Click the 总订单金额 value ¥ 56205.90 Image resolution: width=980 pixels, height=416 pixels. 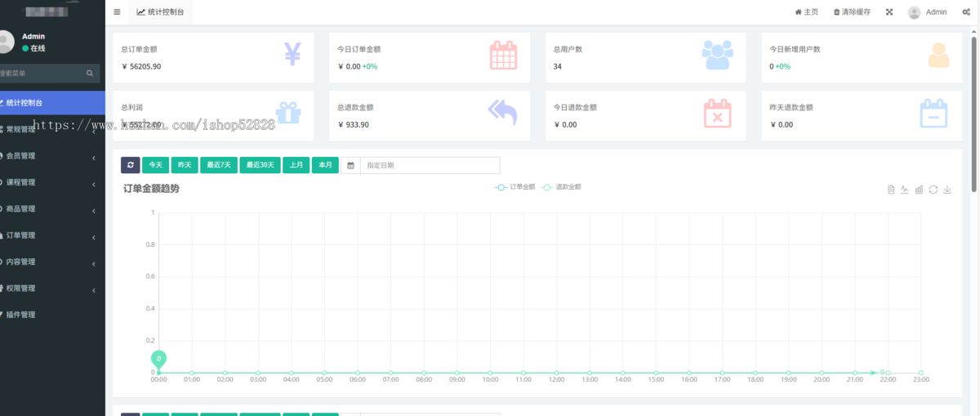[141, 67]
